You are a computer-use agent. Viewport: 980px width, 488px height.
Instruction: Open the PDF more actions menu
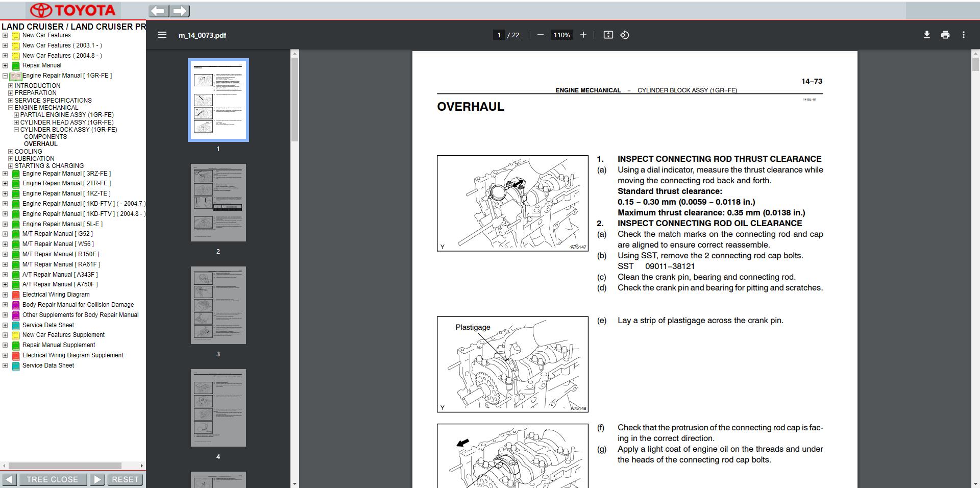click(x=964, y=35)
